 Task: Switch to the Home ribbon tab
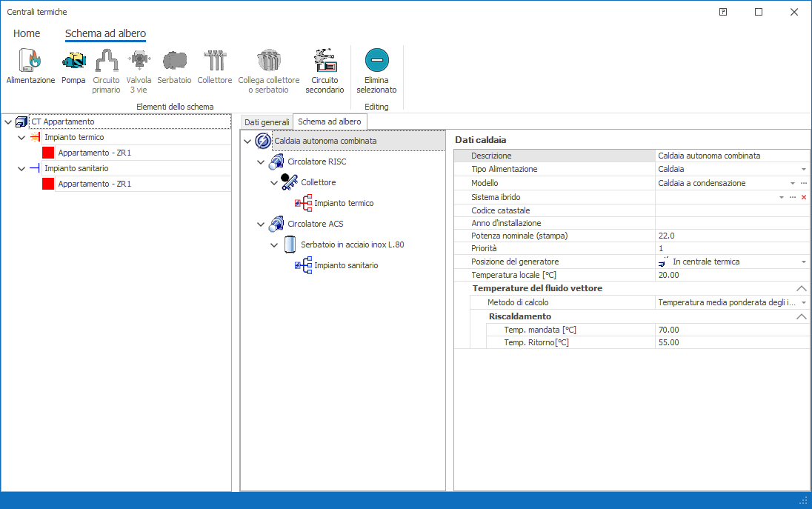pyautogui.click(x=27, y=33)
